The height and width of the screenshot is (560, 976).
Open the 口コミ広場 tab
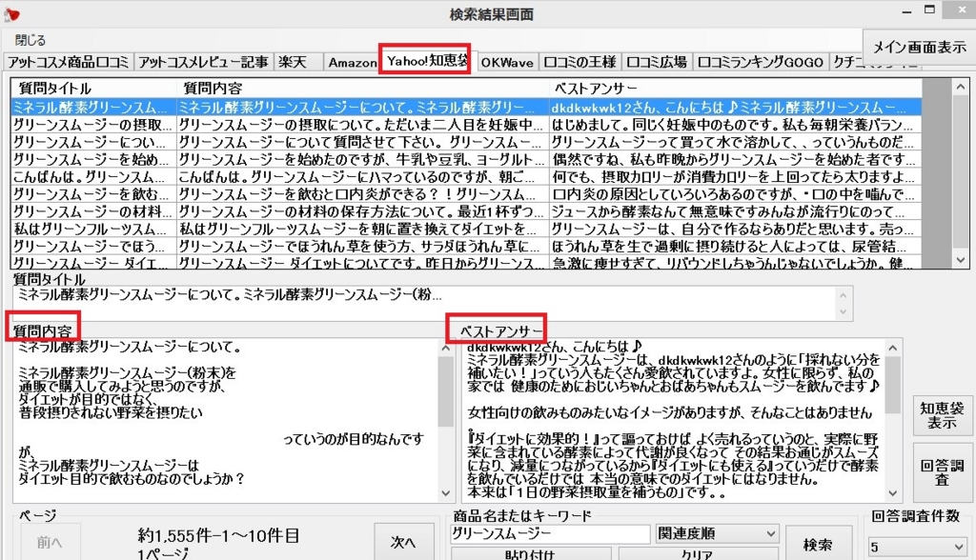click(x=656, y=62)
